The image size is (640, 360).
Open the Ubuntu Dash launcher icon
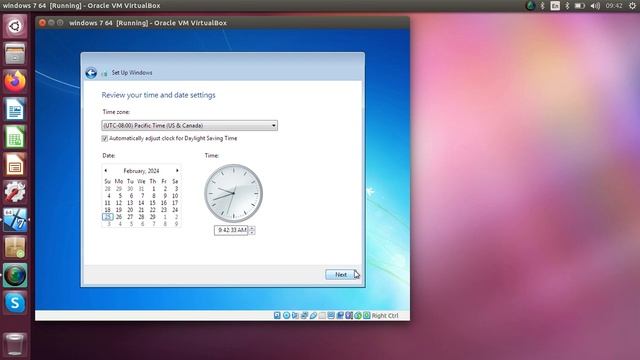[15, 27]
